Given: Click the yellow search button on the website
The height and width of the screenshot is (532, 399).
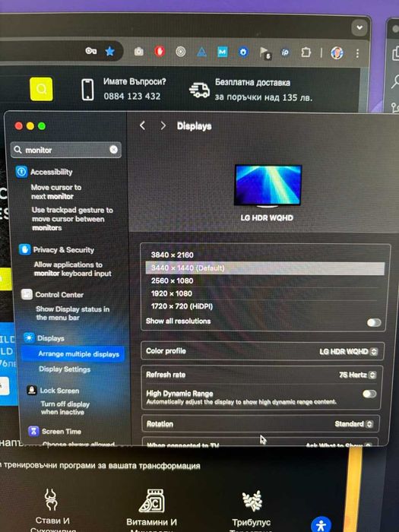Looking at the screenshot, I should point(41,89).
